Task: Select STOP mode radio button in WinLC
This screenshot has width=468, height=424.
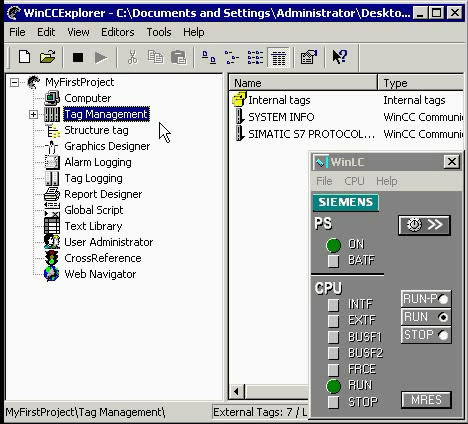Action: 443,335
